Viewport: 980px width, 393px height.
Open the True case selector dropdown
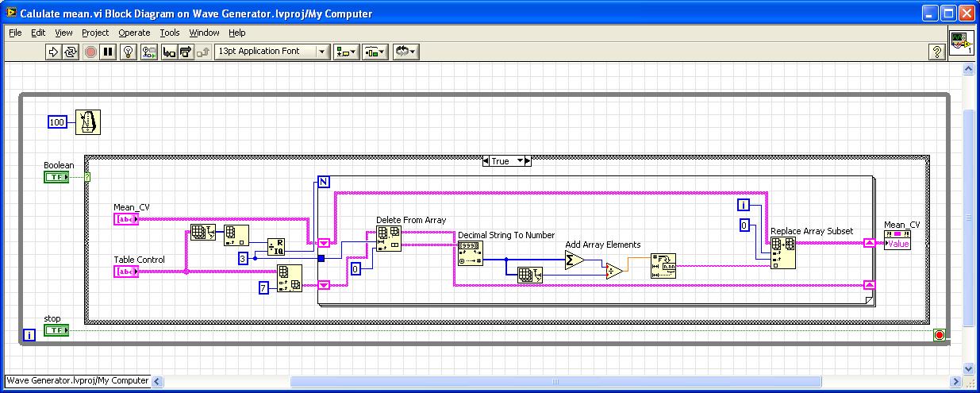point(521,160)
